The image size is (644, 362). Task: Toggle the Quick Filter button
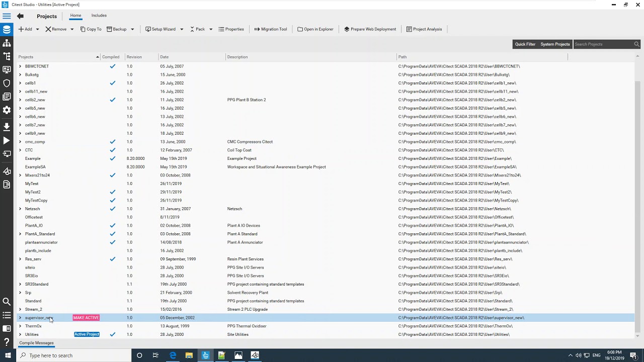tap(525, 44)
